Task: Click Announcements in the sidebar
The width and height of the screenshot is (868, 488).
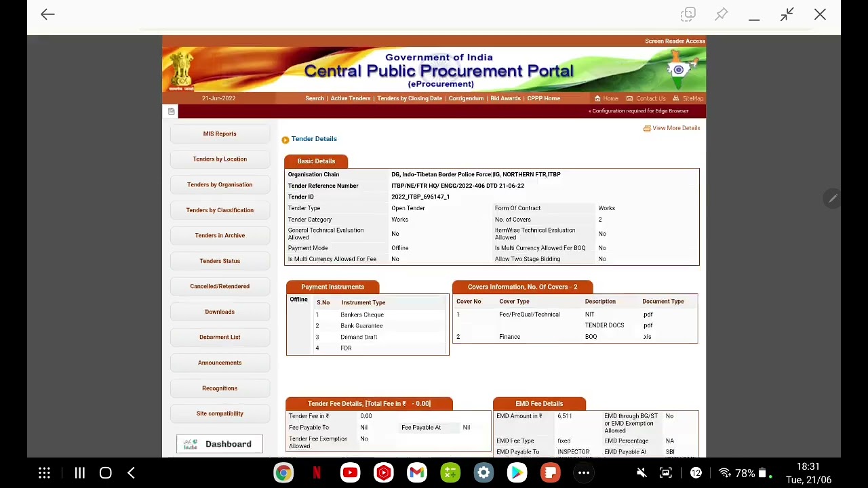Action: pos(220,363)
